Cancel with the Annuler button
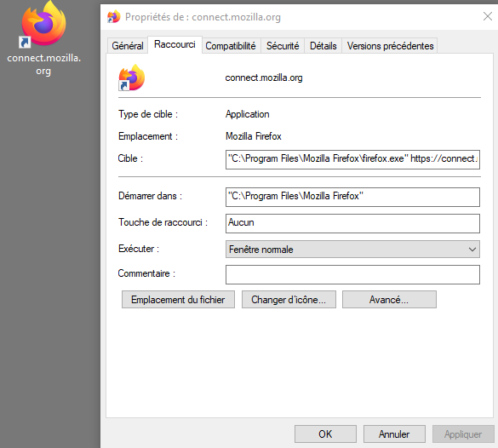This screenshot has height=448, width=498. [394, 434]
